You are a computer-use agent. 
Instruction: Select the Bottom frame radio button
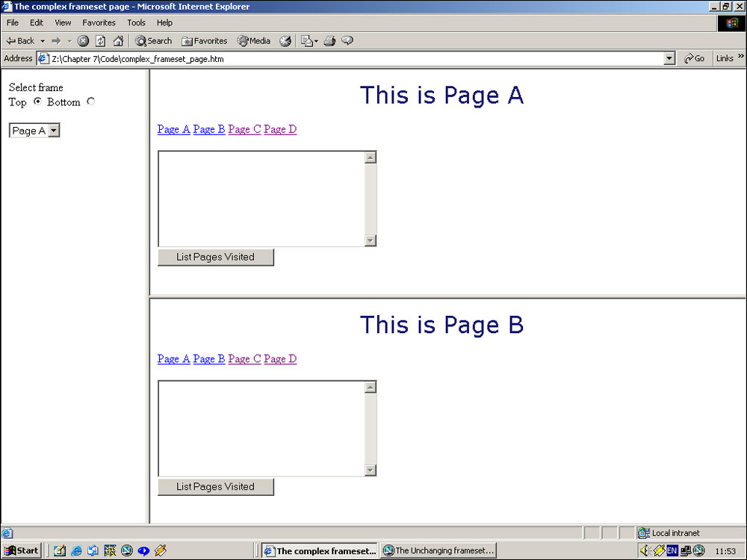[91, 102]
